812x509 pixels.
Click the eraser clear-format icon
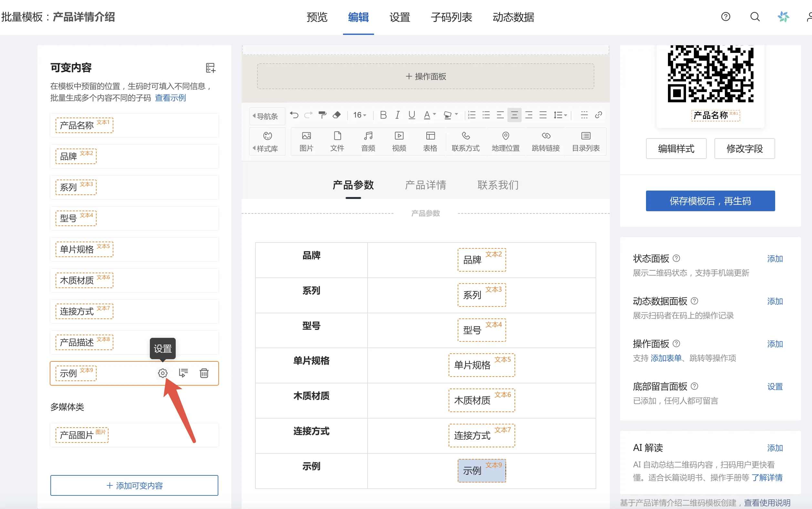[336, 115]
